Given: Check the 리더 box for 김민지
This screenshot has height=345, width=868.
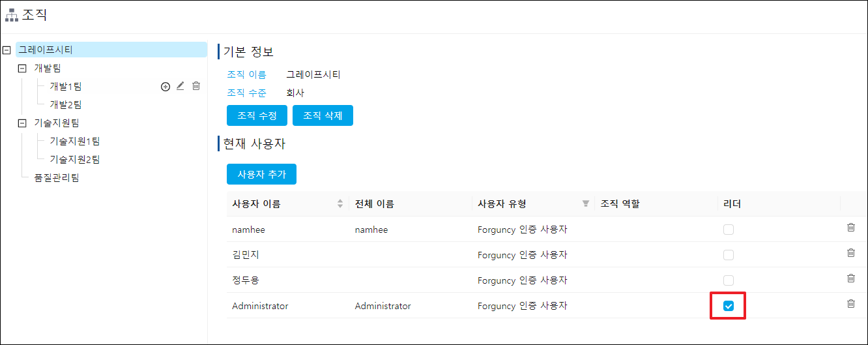Looking at the screenshot, I should click(x=729, y=255).
